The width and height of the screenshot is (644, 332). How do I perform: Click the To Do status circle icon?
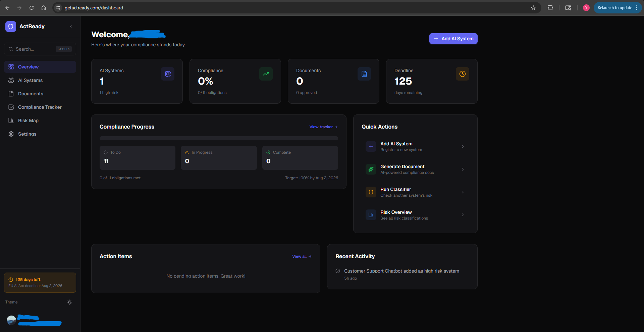tap(106, 152)
